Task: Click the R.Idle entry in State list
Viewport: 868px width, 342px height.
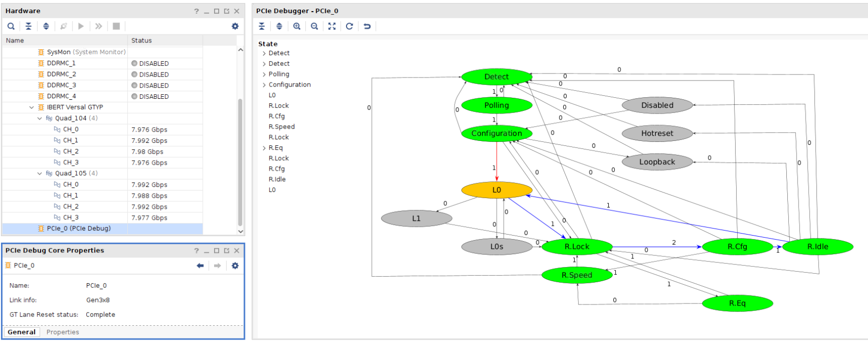Action: point(277,179)
